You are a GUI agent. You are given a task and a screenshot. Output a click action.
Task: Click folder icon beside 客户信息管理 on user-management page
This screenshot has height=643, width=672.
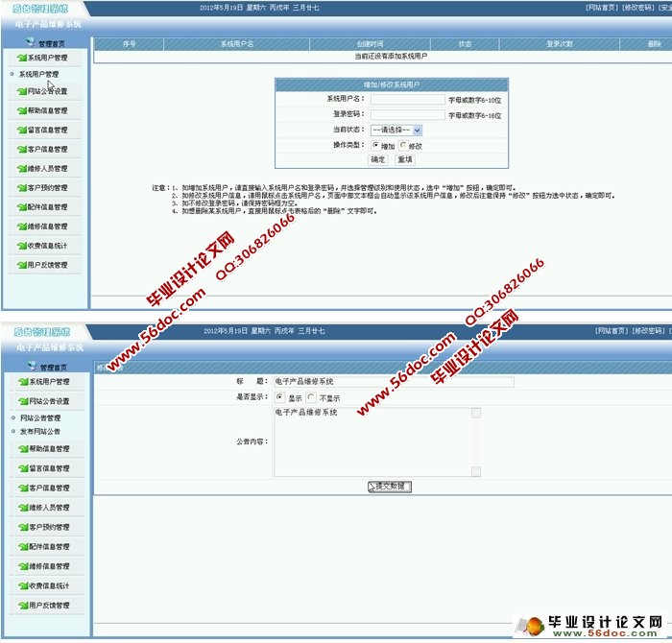point(22,149)
